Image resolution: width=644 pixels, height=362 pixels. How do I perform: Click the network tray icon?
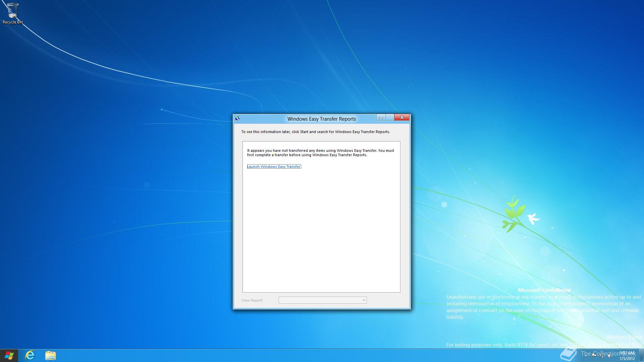click(602, 356)
